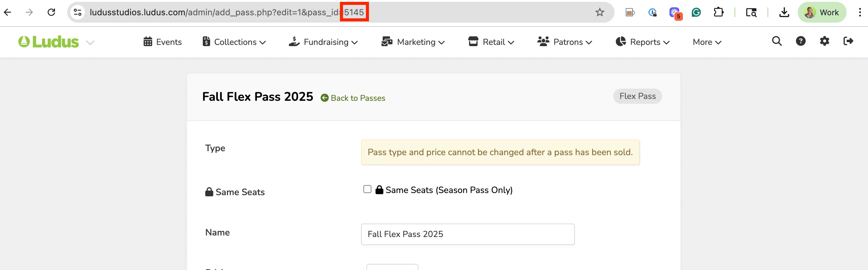
Task: Open the browser downloads icon
Action: pyautogui.click(x=784, y=13)
